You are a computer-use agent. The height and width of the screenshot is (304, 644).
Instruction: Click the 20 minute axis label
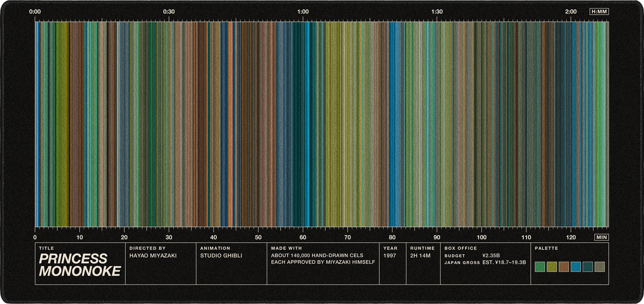pyautogui.click(x=124, y=237)
